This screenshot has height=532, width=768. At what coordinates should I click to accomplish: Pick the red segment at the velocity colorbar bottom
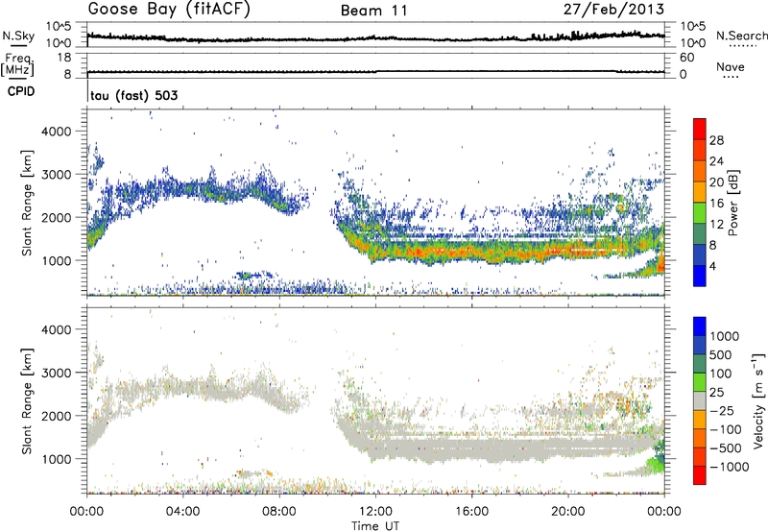point(700,475)
